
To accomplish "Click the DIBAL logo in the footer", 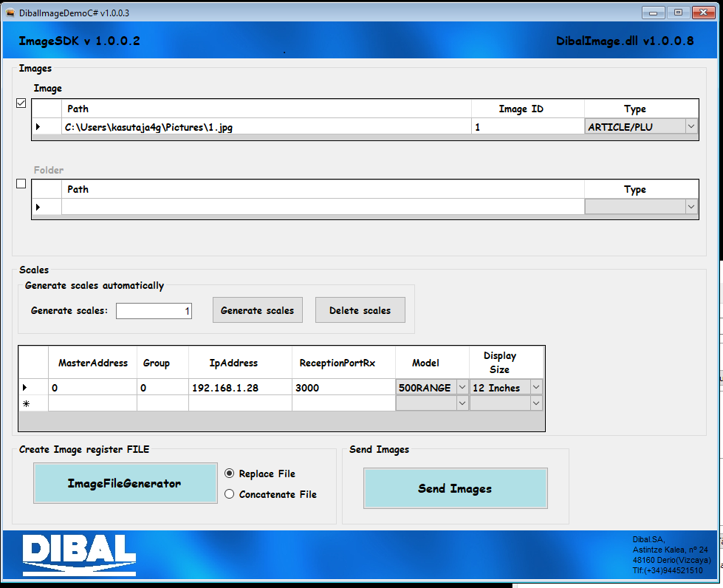I will (x=79, y=555).
